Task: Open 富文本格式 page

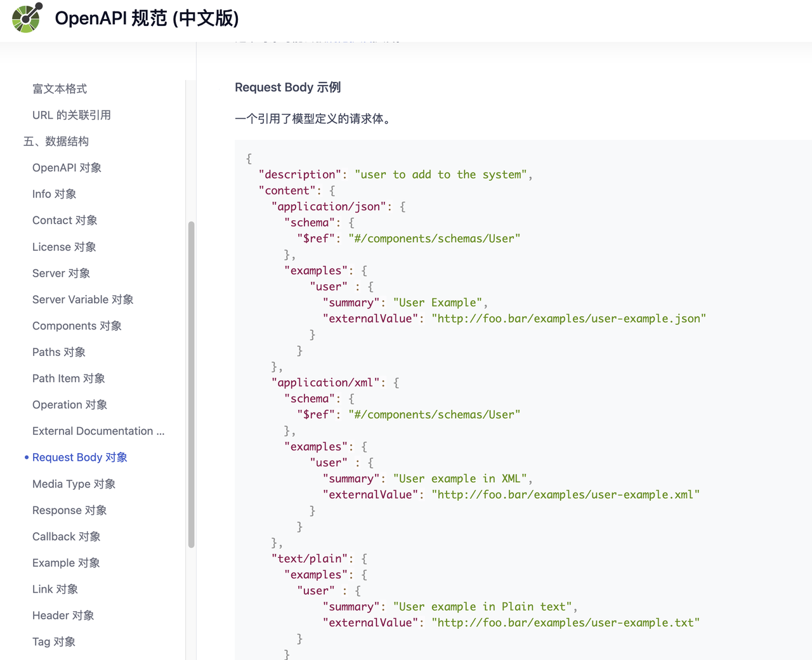Action: [59, 89]
